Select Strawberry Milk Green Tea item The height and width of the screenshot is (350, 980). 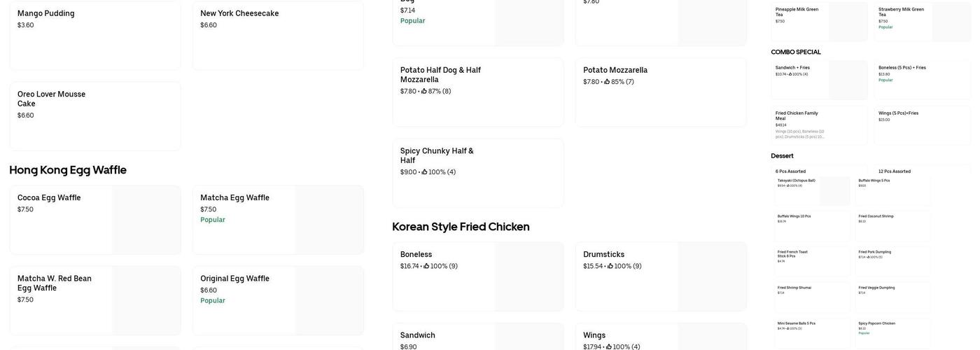click(903, 17)
